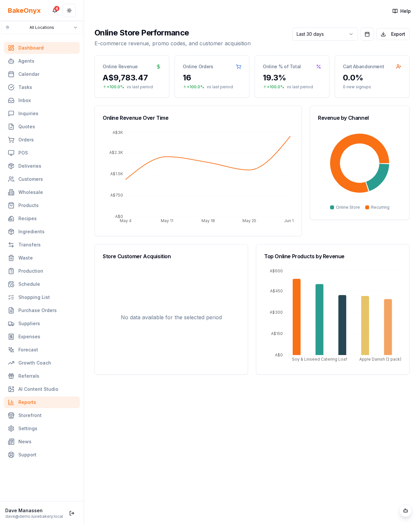Open the Calendar page
Viewport: 420px width, 525px height.
42,74
